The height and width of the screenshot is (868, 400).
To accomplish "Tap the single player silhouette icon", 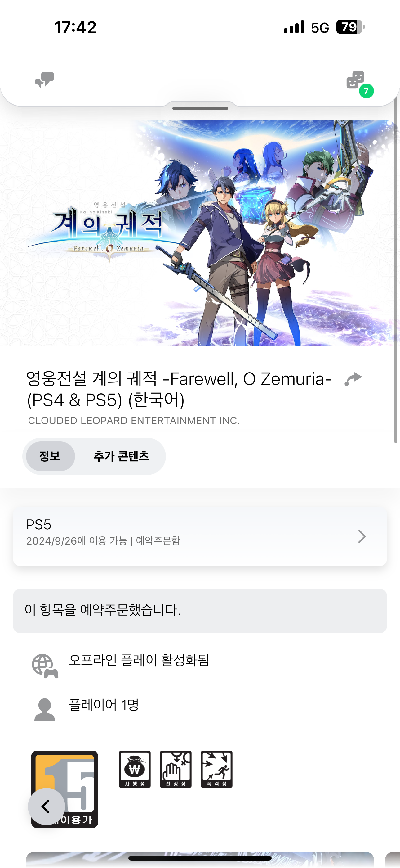I will tap(44, 709).
